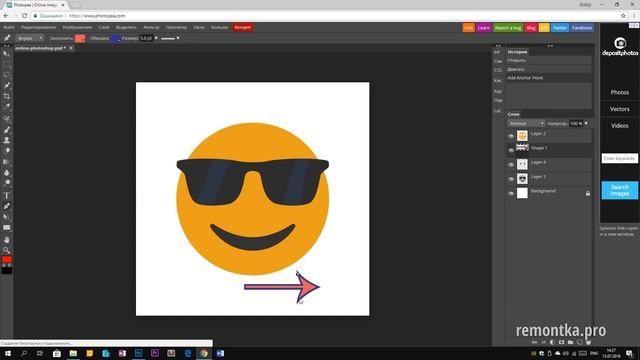Click the Facebook button

pyautogui.click(x=582, y=28)
